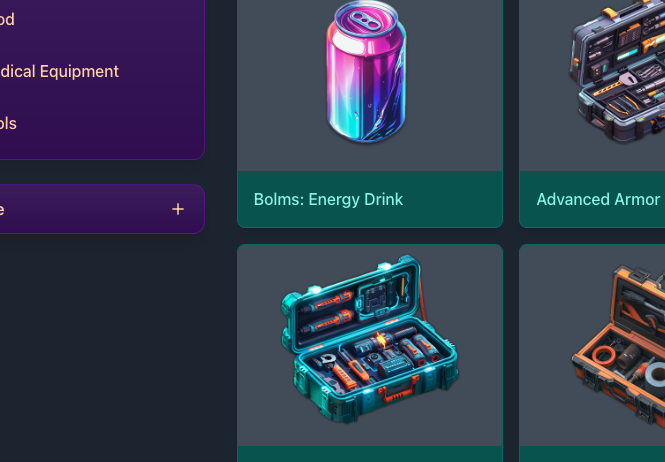Click green footer under orange toolbox card
This screenshot has width=665, height=462.
coord(592,454)
